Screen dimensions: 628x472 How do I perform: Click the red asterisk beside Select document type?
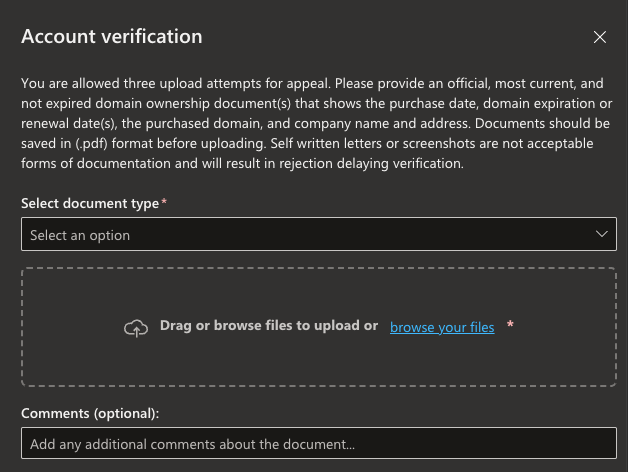(164, 203)
